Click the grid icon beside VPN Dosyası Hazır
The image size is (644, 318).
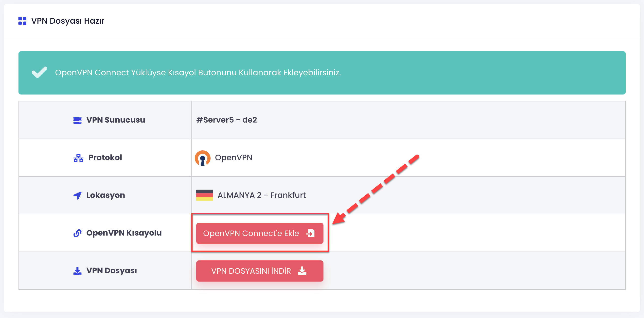pyautogui.click(x=22, y=21)
